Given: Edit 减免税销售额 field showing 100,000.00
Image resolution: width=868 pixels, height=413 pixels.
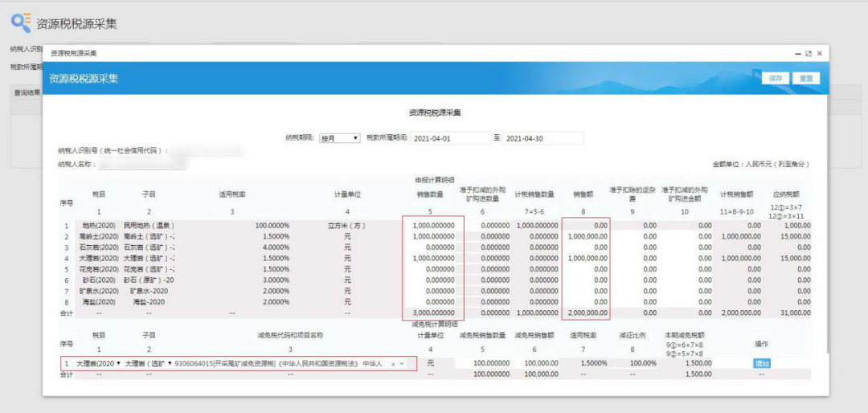Looking at the screenshot, I should click(536, 364).
